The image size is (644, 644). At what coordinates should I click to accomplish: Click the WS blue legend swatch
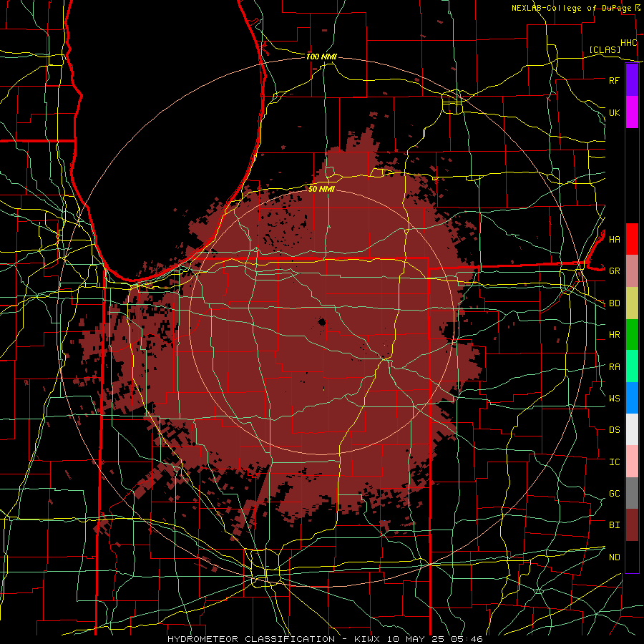tap(632, 398)
